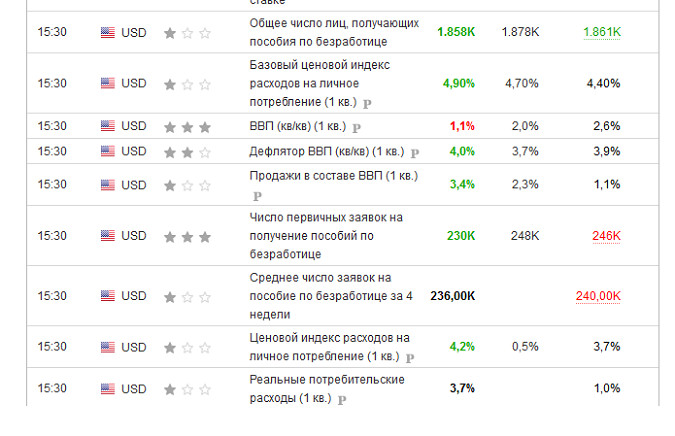Image resolution: width=675 pixels, height=436 pixels.
Task: Select the Общее число лиц, получающих пособия event
Action: coord(333,32)
